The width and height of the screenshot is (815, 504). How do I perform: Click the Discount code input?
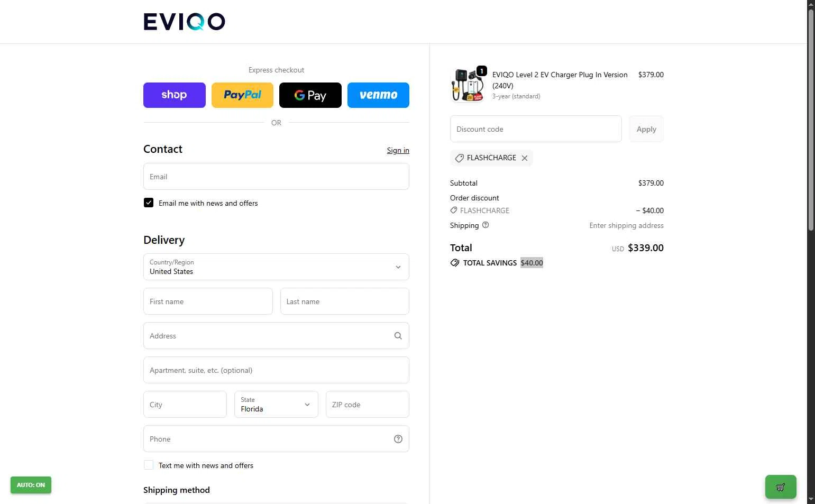coord(536,129)
